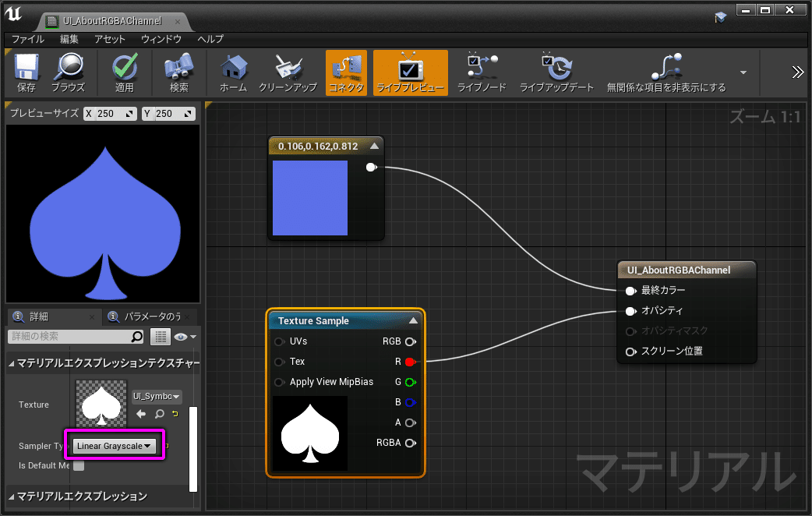The height and width of the screenshot is (516, 812).
Task: Switch to the 詳細 details tab
Action: pos(39,316)
